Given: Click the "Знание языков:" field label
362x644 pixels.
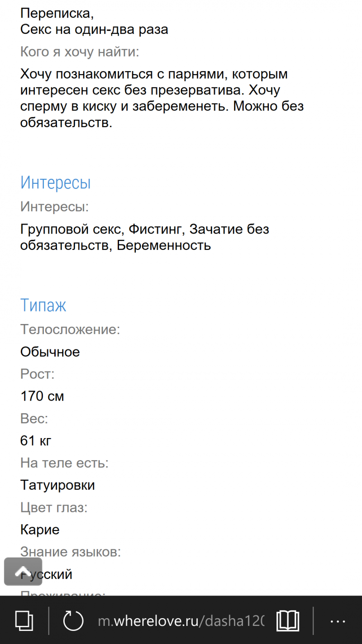Looking at the screenshot, I should [71, 552].
